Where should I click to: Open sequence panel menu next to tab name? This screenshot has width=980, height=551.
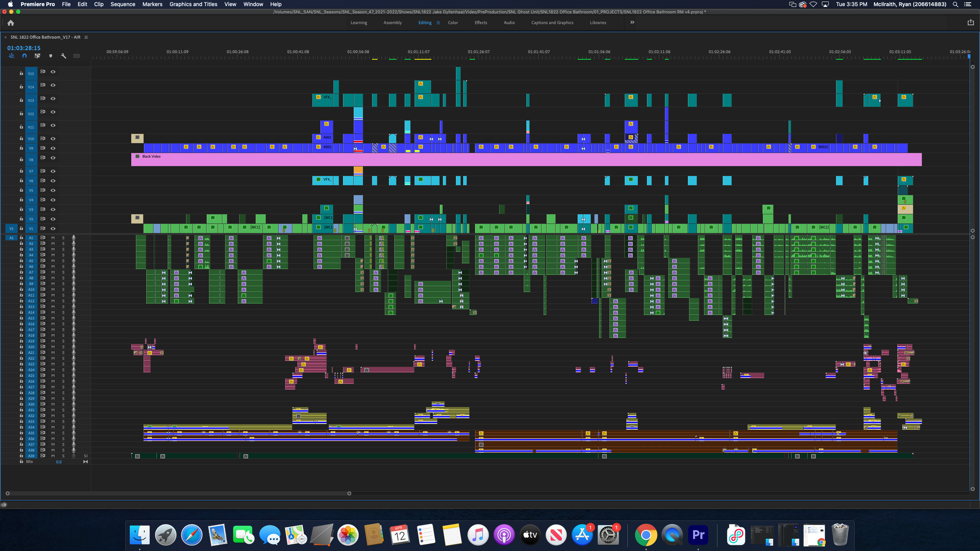[x=86, y=37]
